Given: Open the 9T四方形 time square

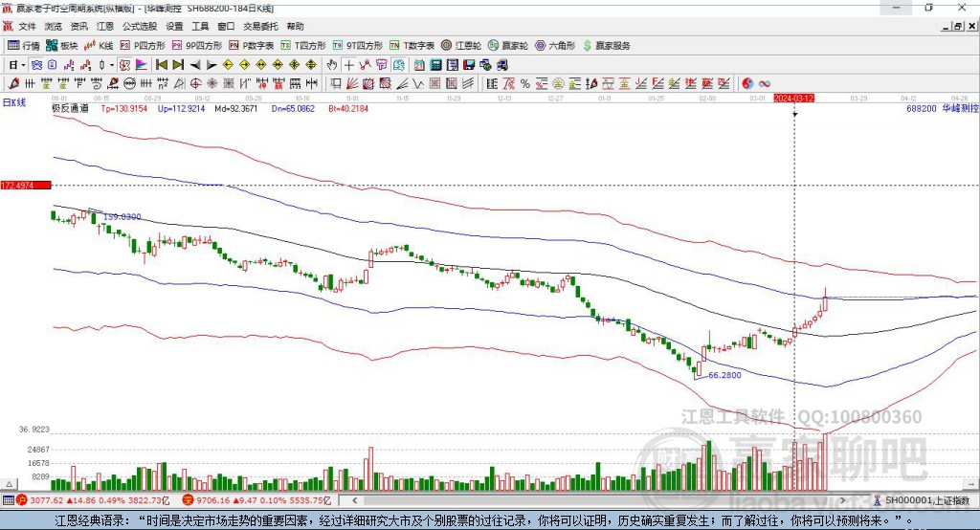Looking at the screenshot, I should 357,46.
